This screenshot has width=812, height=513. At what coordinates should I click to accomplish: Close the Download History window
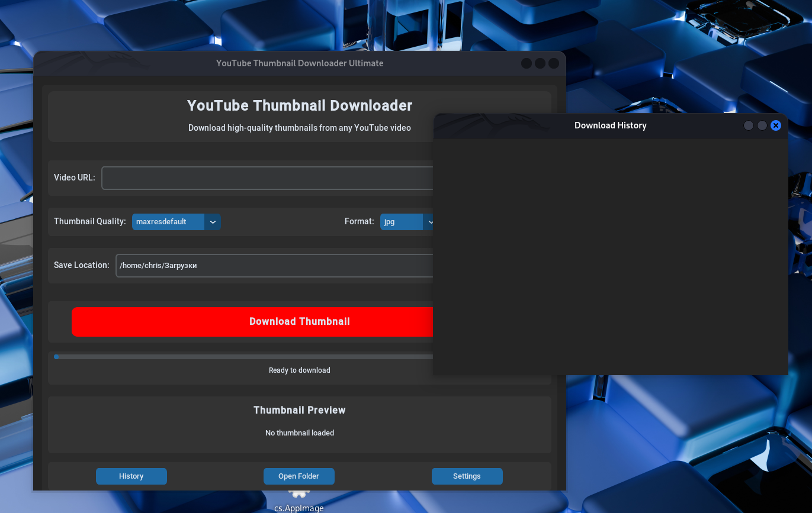(776, 125)
